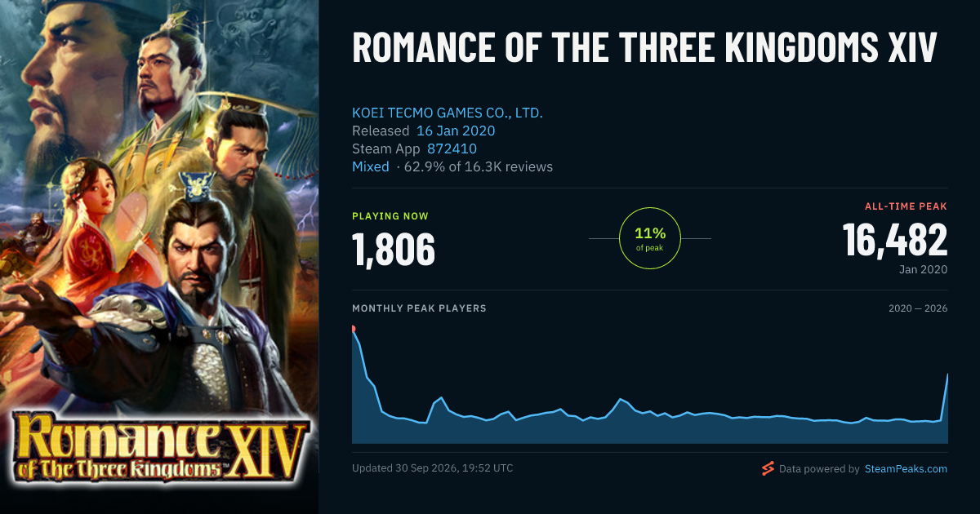The image size is (980, 514).
Task: Click the red all-time peak marker on chart
Action: [353, 329]
